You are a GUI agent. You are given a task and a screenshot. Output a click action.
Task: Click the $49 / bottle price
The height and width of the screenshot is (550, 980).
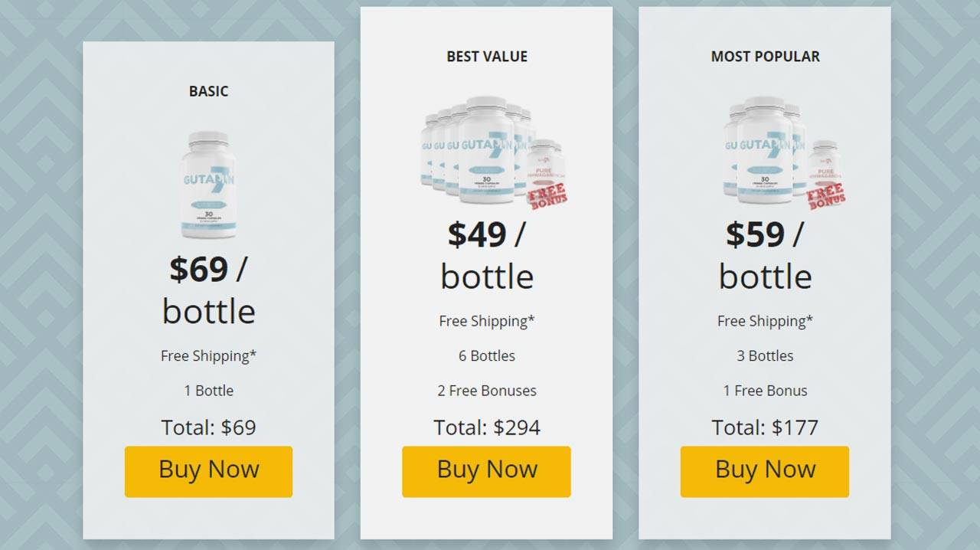click(487, 255)
